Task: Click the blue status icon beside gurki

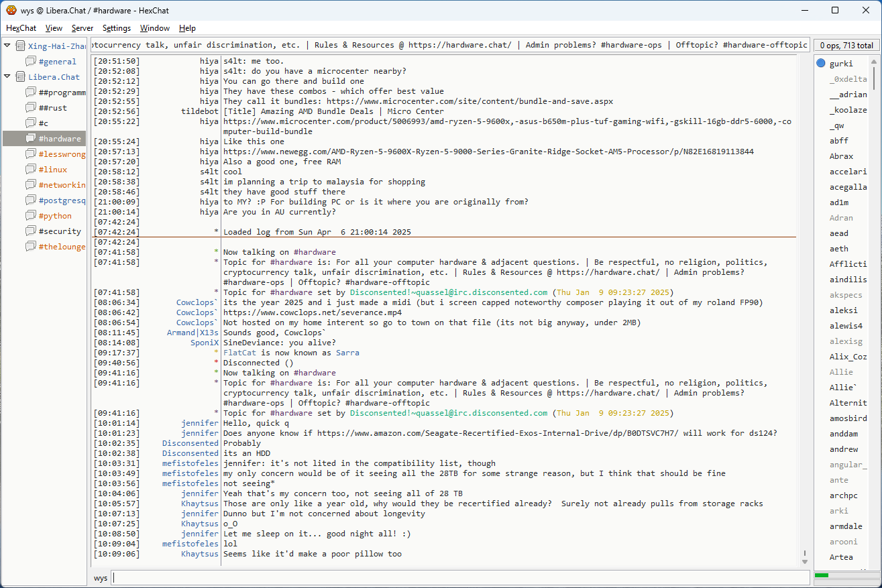Action: click(x=821, y=64)
